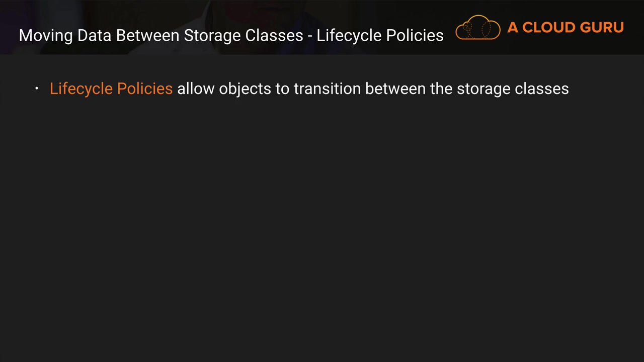Click lowercase "storage" in the bullet sentence
644x362 pixels.
pos(483,89)
